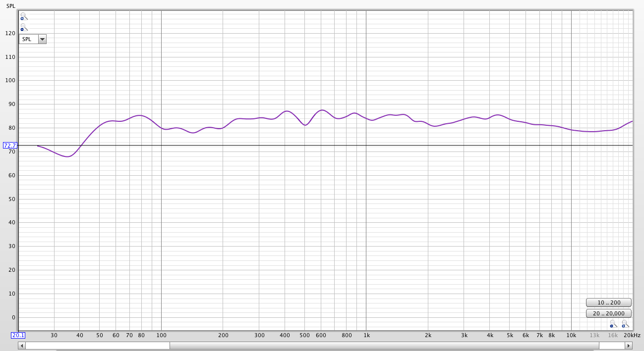This screenshot has height=351, width=644.
Task: Click the left arrow of horizontal scrollbar
Action: tap(21, 346)
